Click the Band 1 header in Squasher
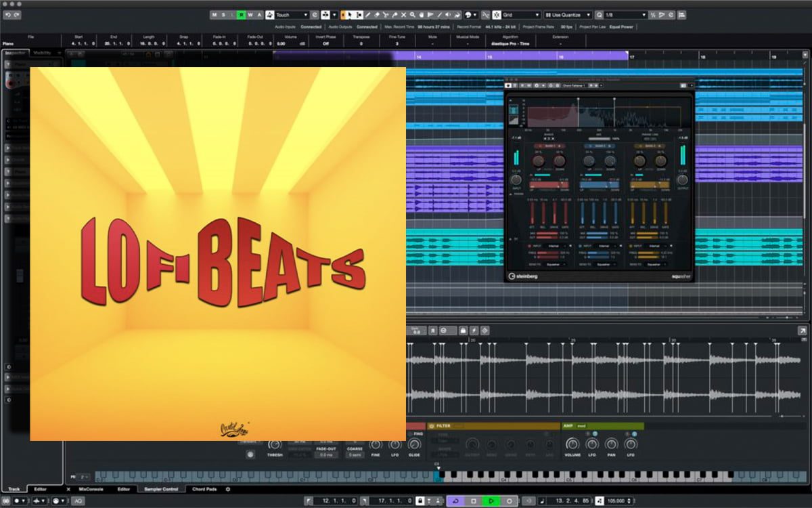The width and height of the screenshot is (812, 508). click(549, 146)
